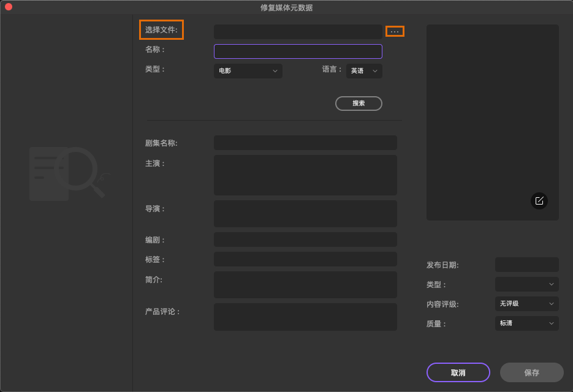Select the 剧集名称 series name field

click(305, 142)
